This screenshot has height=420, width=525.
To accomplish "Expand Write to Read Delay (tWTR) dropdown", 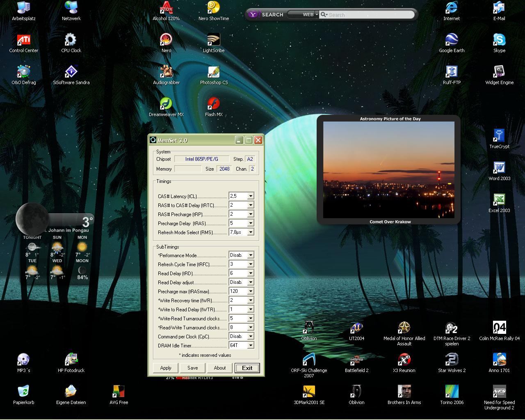I will click(251, 309).
